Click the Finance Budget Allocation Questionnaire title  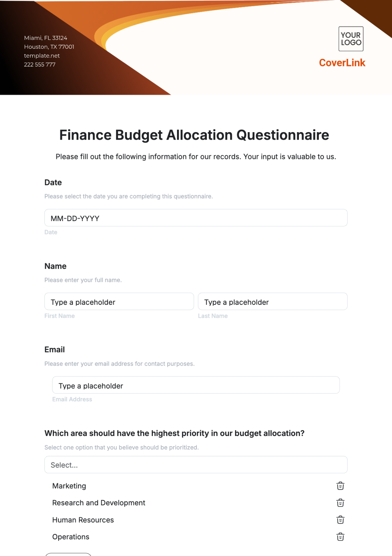tap(194, 135)
